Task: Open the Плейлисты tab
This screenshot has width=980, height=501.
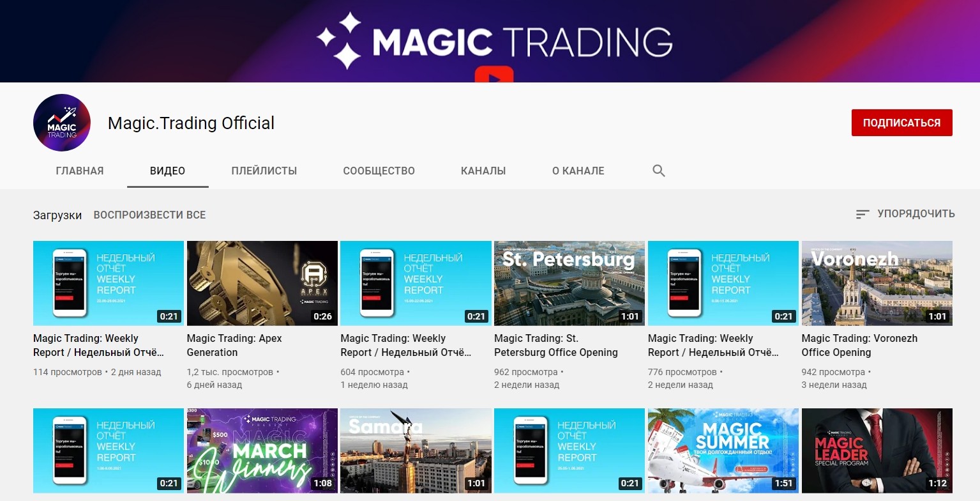Action: [264, 171]
